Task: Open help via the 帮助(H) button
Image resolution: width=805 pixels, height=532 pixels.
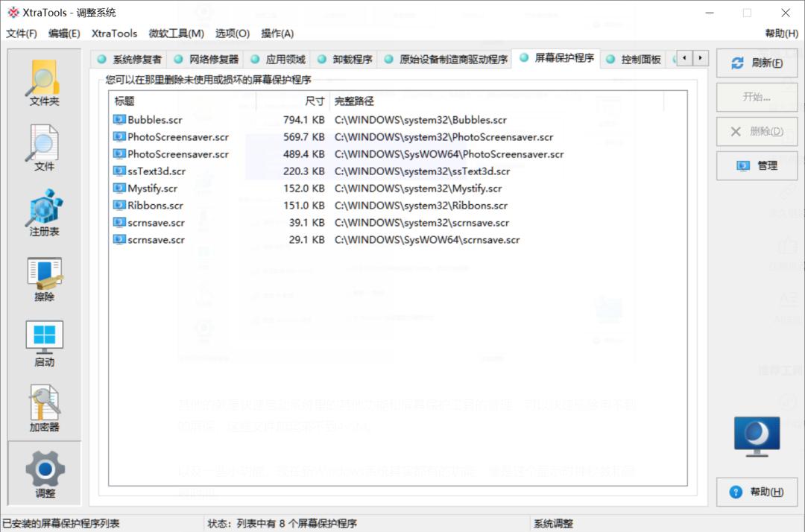Action: click(757, 492)
